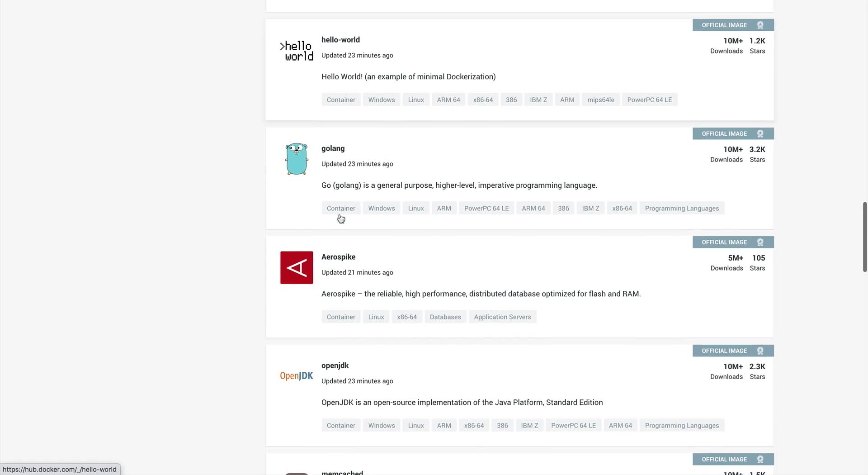Click openjdk's official image ribbon icon
The width and height of the screenshot is (868, 475).
pyautogui.click(x=760, y=351)
